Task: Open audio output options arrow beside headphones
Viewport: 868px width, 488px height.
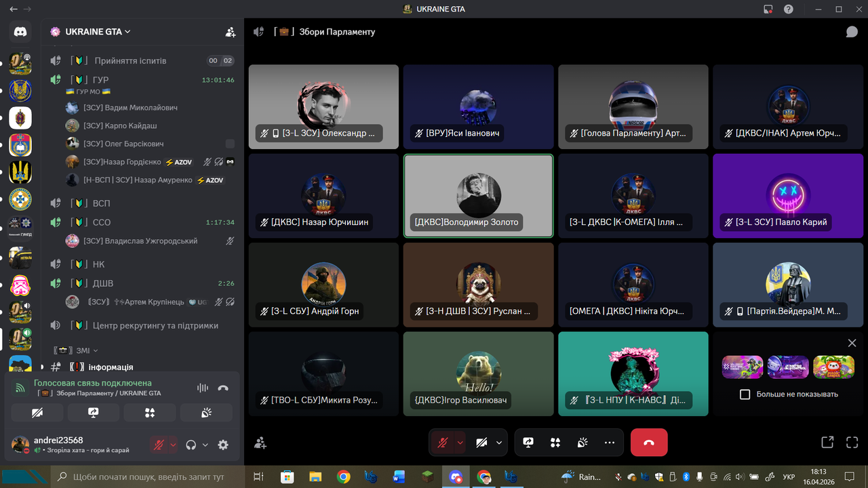Action: tap(205, 445)
